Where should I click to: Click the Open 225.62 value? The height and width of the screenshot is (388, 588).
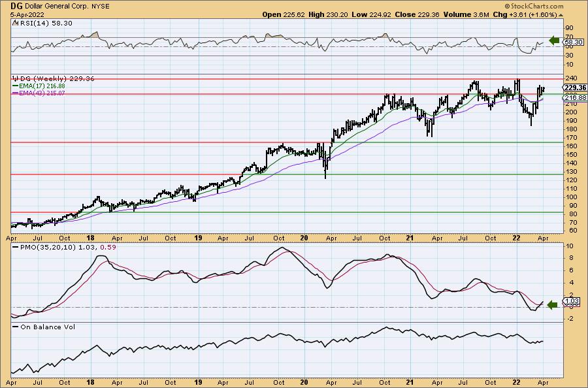(x=284, y=14)
